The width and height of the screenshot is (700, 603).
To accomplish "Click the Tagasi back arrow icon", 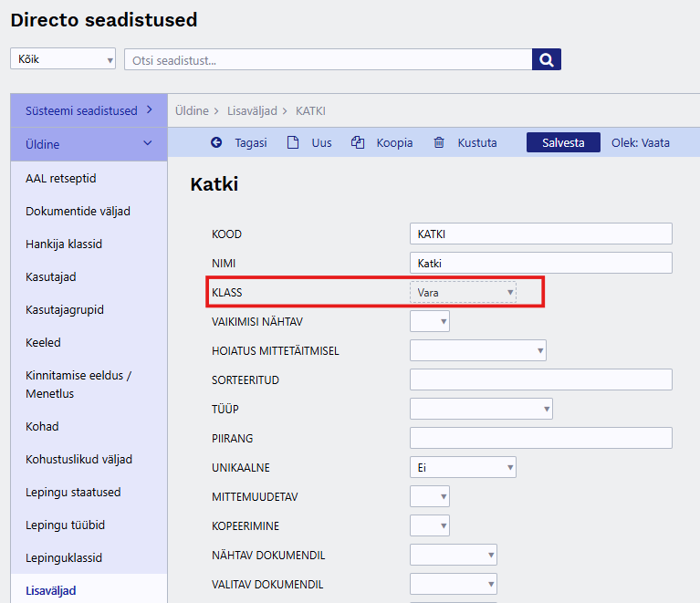I will 216,143.
